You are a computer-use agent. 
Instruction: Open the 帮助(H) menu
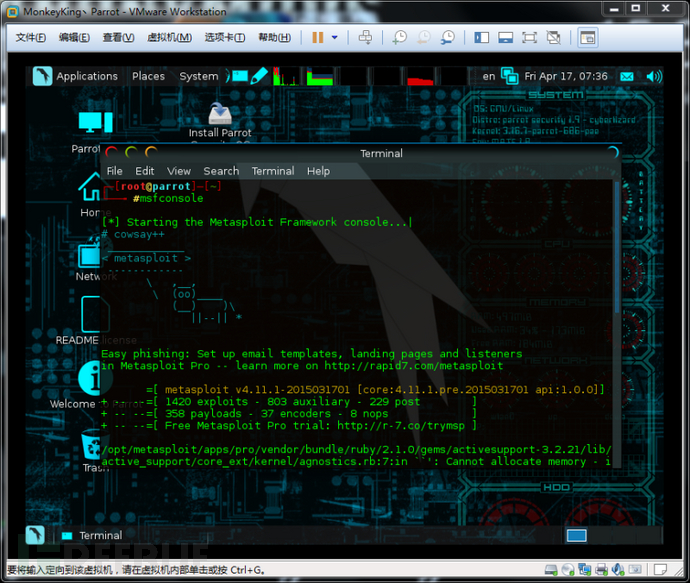(274, 37)
